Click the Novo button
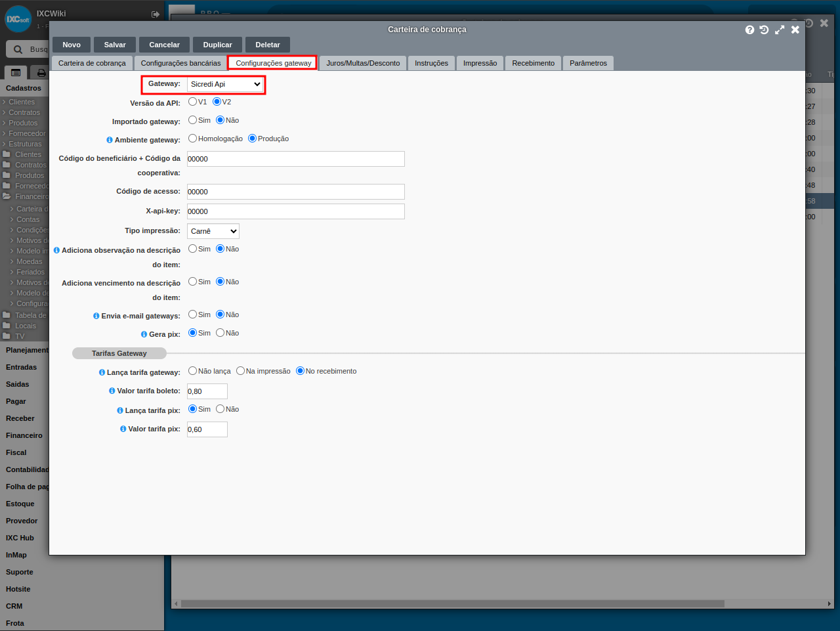 [72, 45]
